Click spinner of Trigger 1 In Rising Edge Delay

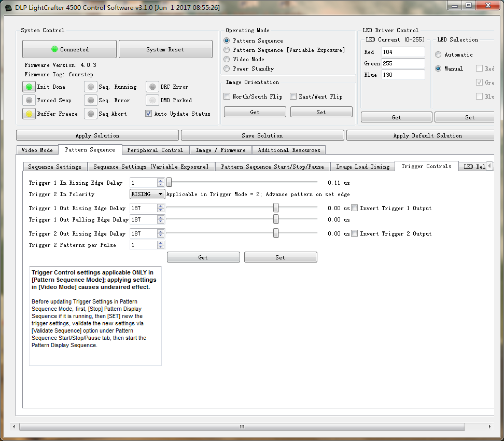161,183
